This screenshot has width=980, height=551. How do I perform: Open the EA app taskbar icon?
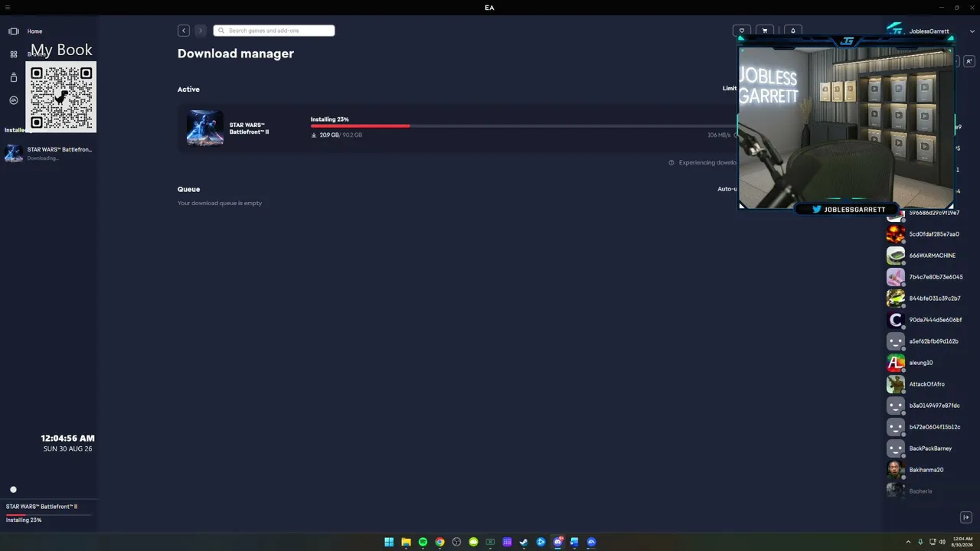click(x=591, y=542)
